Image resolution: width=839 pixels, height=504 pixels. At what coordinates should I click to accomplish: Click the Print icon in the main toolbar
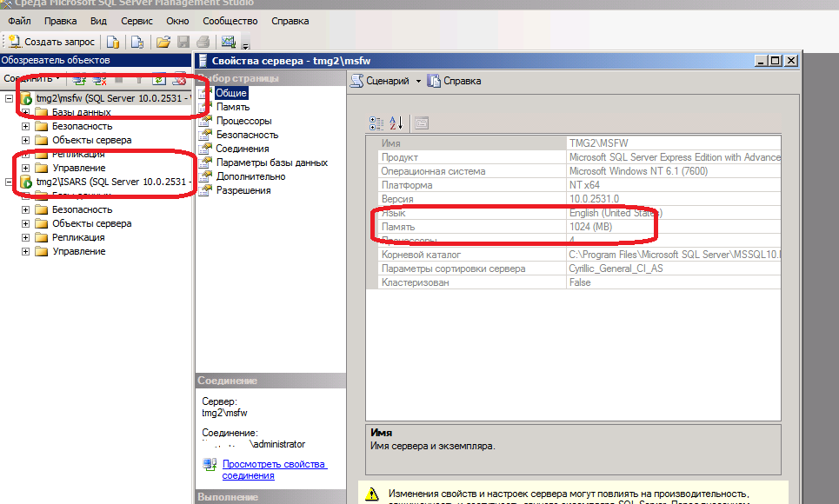pos(203,42)
